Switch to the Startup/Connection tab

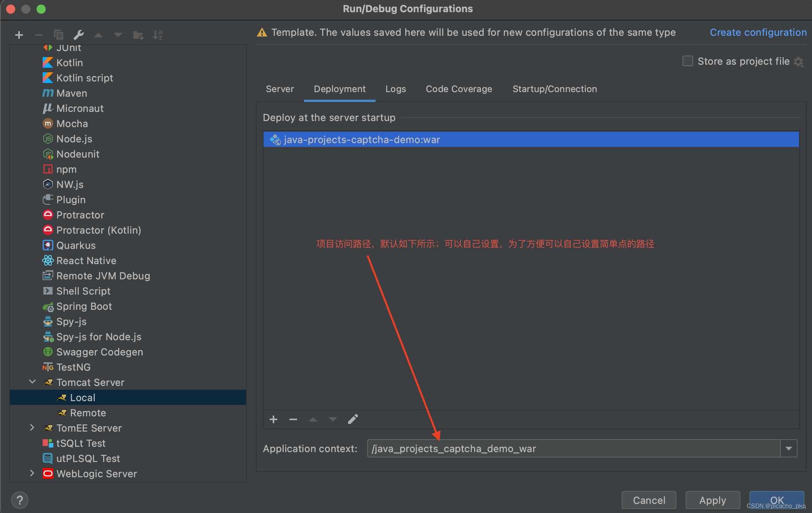555,89
